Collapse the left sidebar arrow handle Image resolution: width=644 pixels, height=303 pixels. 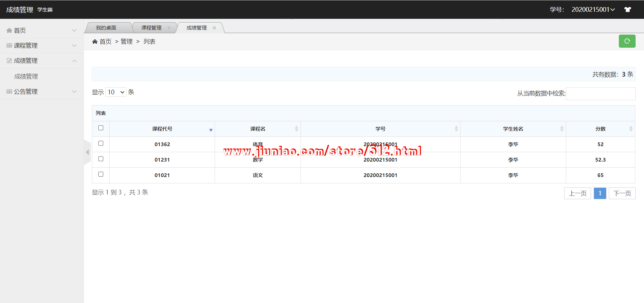(x=87, y=152)
